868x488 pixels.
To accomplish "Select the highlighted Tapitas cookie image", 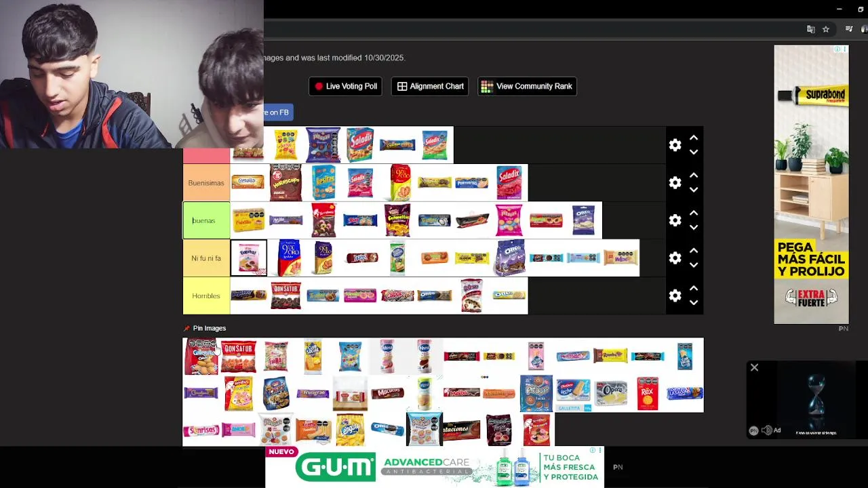I will (249, 258).
